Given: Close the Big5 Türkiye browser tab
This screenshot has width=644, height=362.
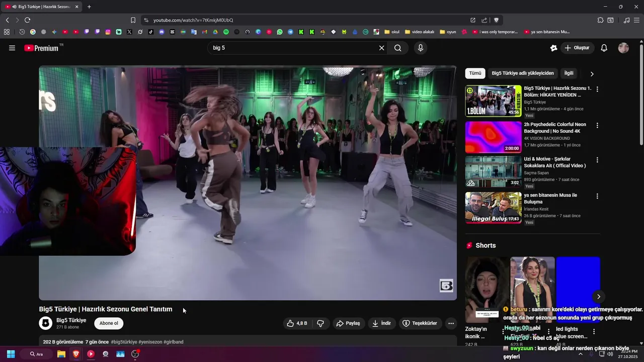Looking at the screenshot, I should click(x=76, y=7).
